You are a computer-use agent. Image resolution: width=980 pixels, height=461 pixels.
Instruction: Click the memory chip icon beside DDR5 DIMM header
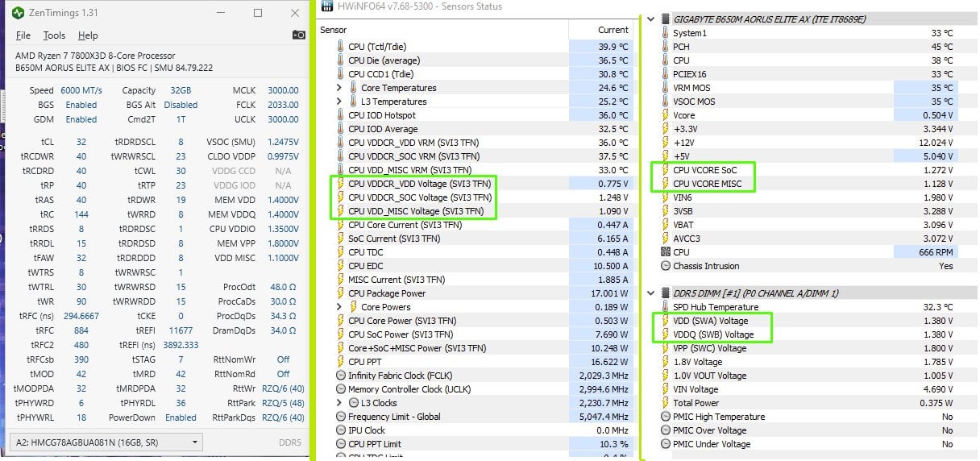point(665,293)
